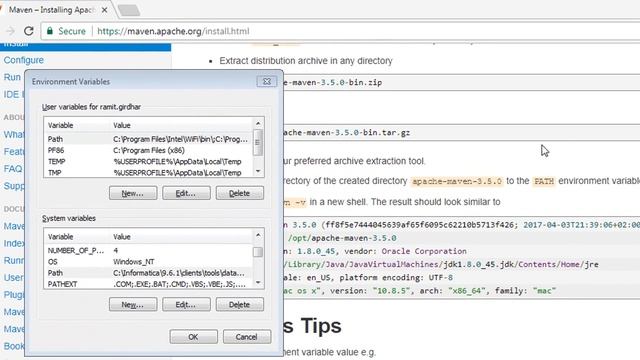Image resolution: width=640 pixels, height=360 pixels.
Task: Click C:\Program Files (x86) value cell
Action: point(149,150)
